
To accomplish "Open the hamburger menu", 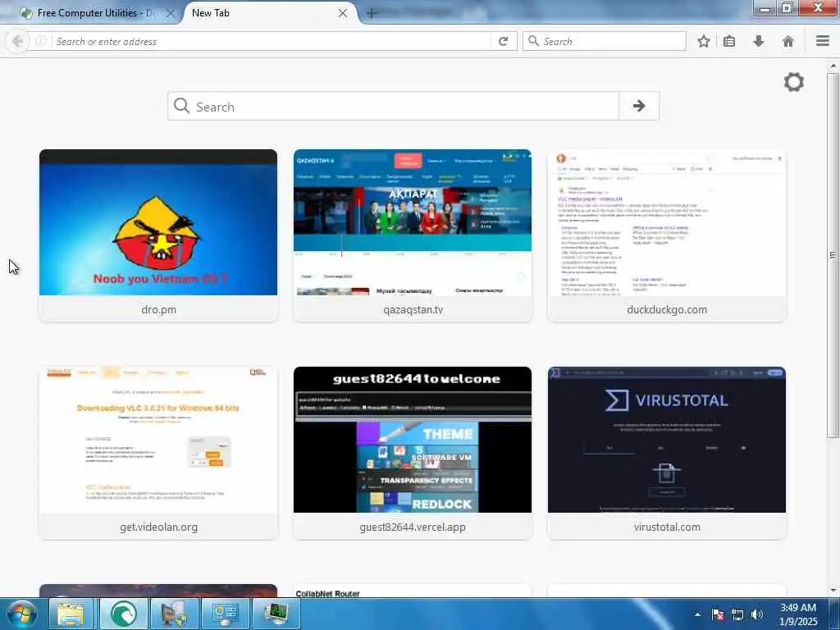I will [x=823, y=41].
